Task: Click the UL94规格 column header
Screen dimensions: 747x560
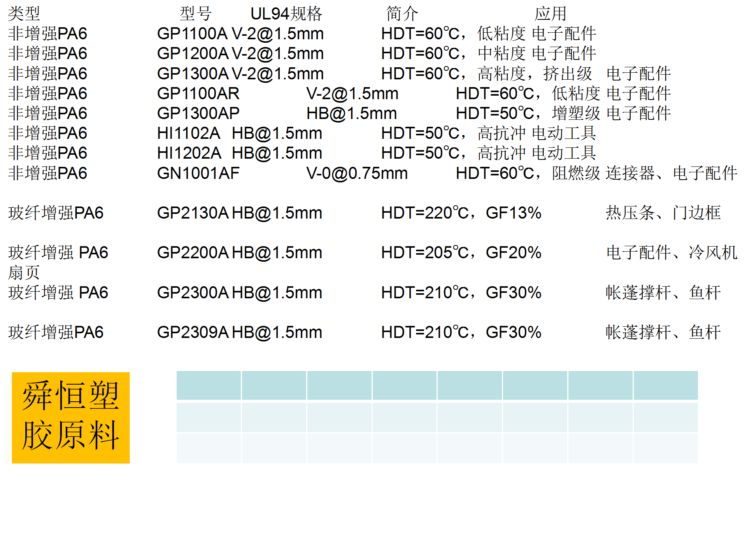Action: coord(286,14)
